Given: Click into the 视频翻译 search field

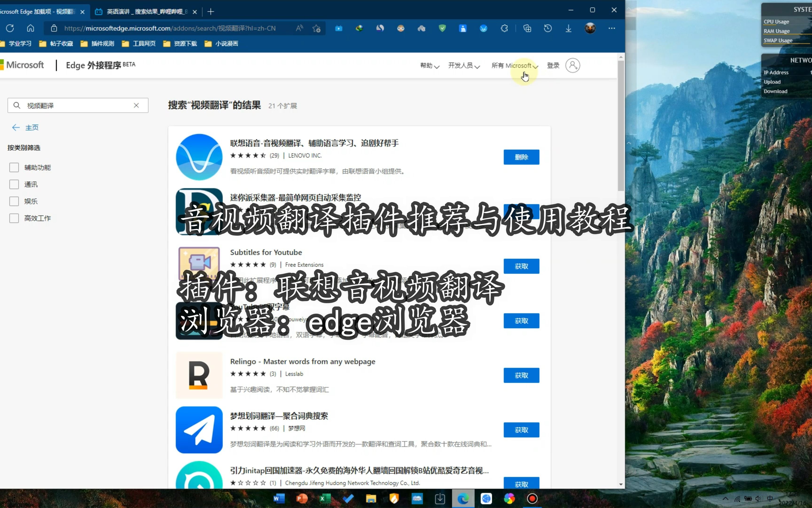Looking at the screenshot, I should click(78, 106).
